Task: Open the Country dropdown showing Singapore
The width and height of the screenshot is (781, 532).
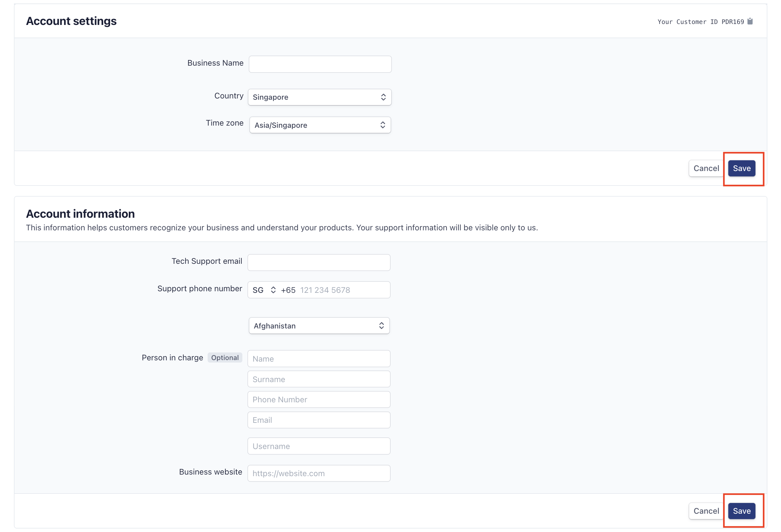Action: pyautogui.click(x=319, y=97)
